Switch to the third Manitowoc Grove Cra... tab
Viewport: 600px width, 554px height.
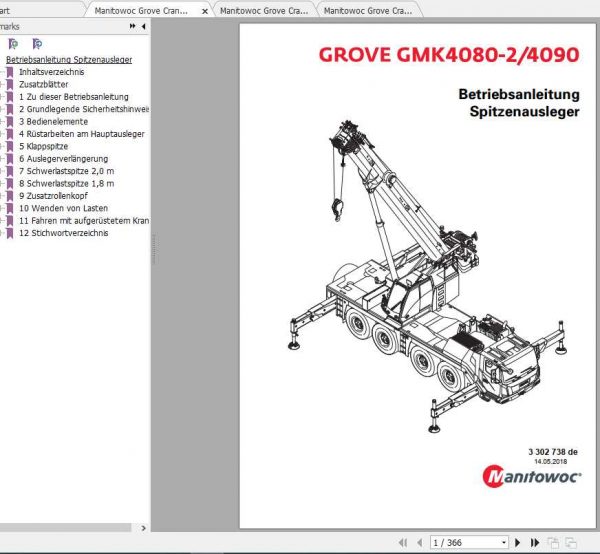(264, 11)
